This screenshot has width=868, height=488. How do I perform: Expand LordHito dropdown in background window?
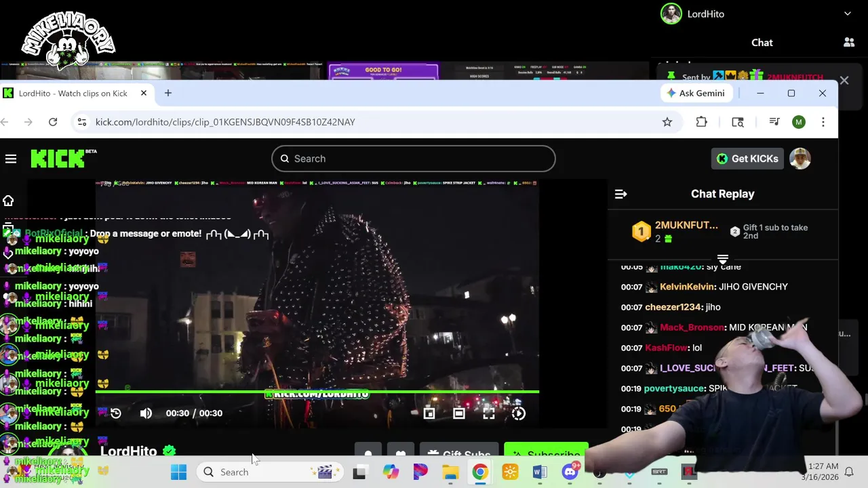click(848, 14)
